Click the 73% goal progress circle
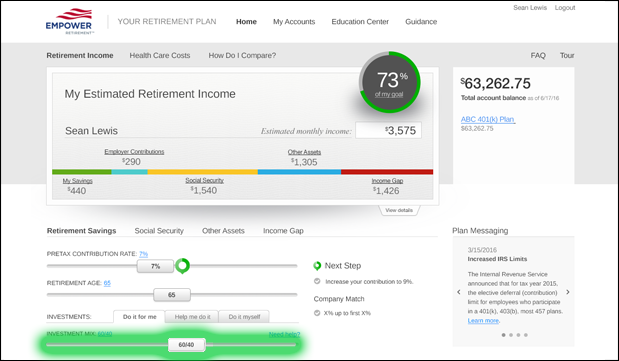619x361 pixels. [x=390, y=82]
